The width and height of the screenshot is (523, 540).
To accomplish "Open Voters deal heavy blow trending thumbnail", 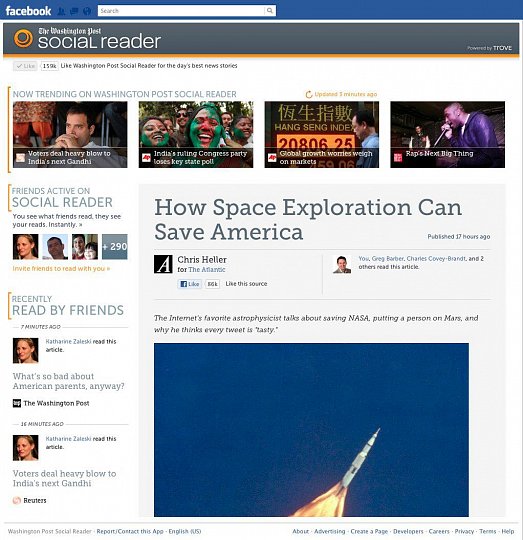I will pyautogui.click(x=70, y=134).
